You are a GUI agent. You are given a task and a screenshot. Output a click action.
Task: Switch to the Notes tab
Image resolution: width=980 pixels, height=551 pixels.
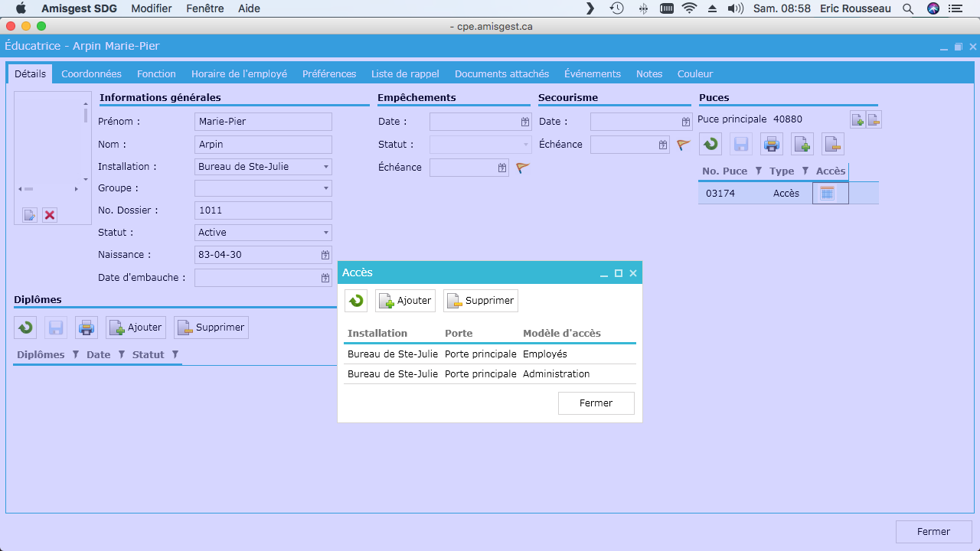pyautogui.click(x=649, y=74)
